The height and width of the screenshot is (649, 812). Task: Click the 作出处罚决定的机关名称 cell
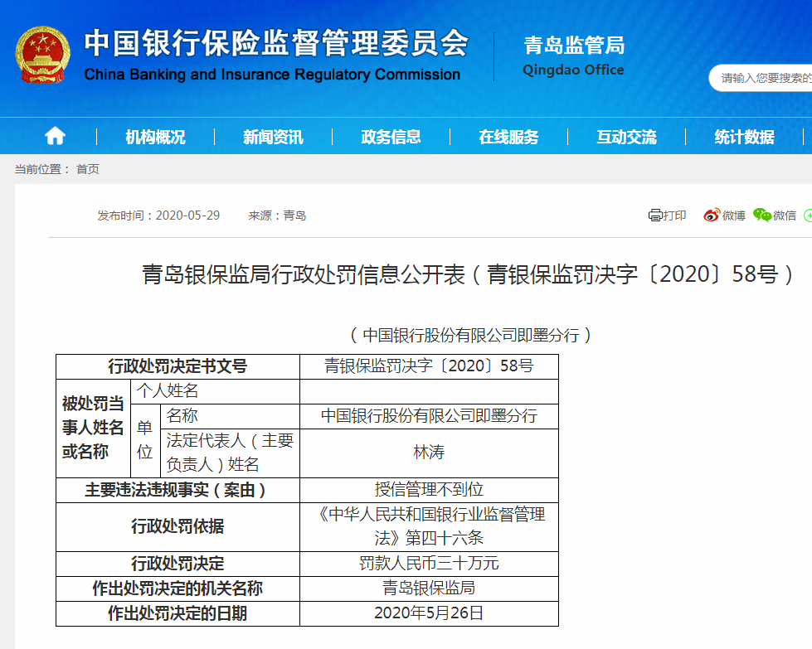pyautogui.click(x=177, y=589)
